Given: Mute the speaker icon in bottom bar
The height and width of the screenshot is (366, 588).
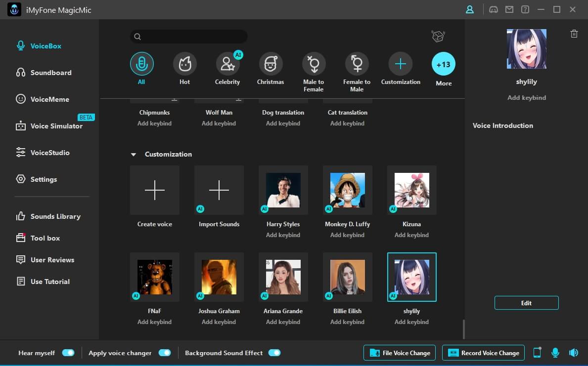Looking at the screenshot, I should click(573, 353).
